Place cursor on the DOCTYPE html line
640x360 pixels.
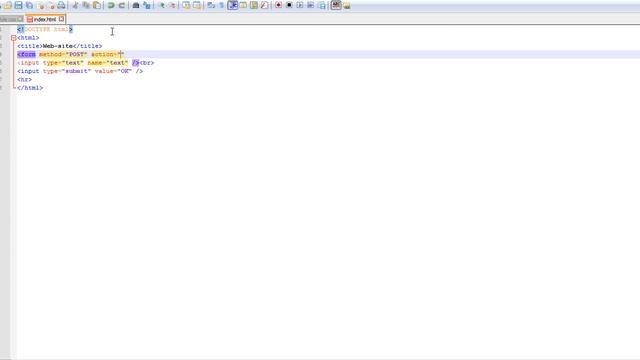(45, 29)
